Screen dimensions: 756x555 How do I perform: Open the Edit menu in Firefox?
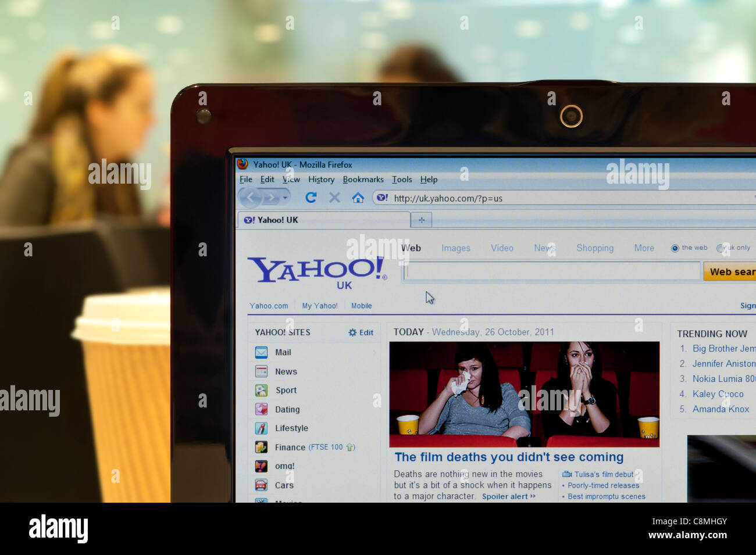coord(267,180)
